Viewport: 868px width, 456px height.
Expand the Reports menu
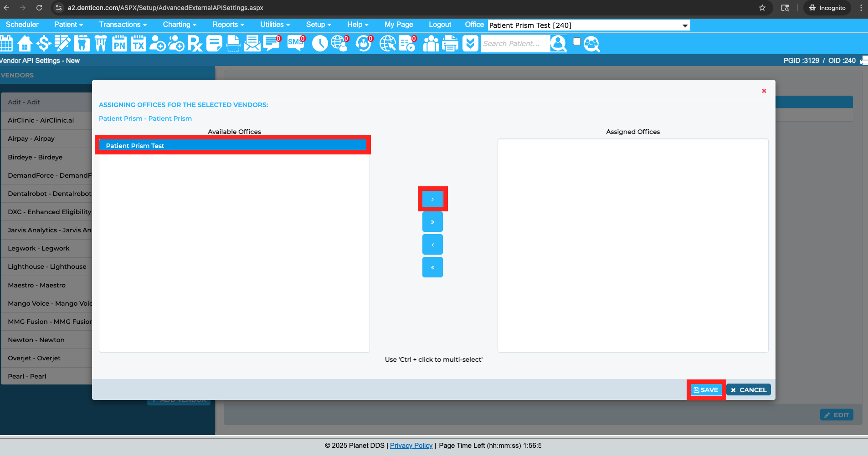pos(228,25)
